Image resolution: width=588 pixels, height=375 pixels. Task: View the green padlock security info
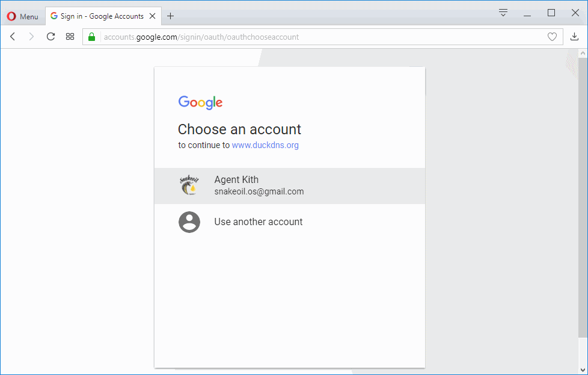coord(91,37)
